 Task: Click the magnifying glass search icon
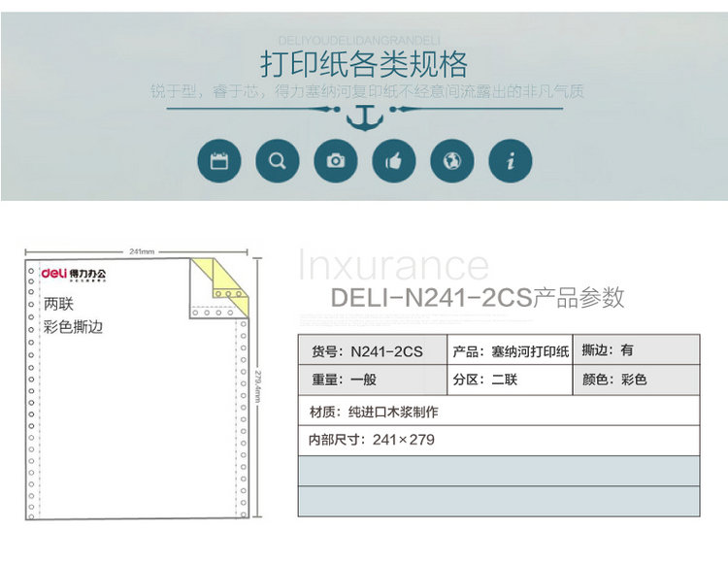pyautogui.click(x=278, y=161)
